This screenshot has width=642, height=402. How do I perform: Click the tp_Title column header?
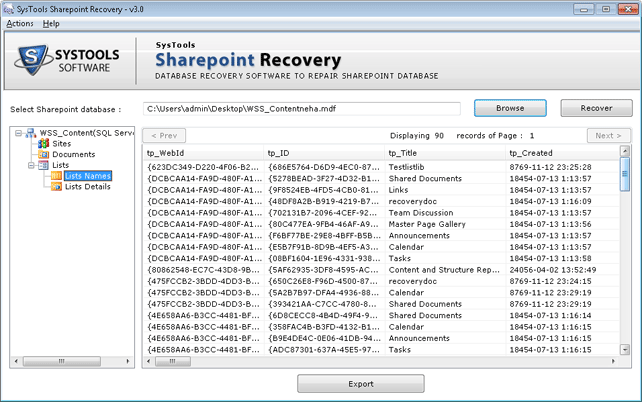point(445,153)
